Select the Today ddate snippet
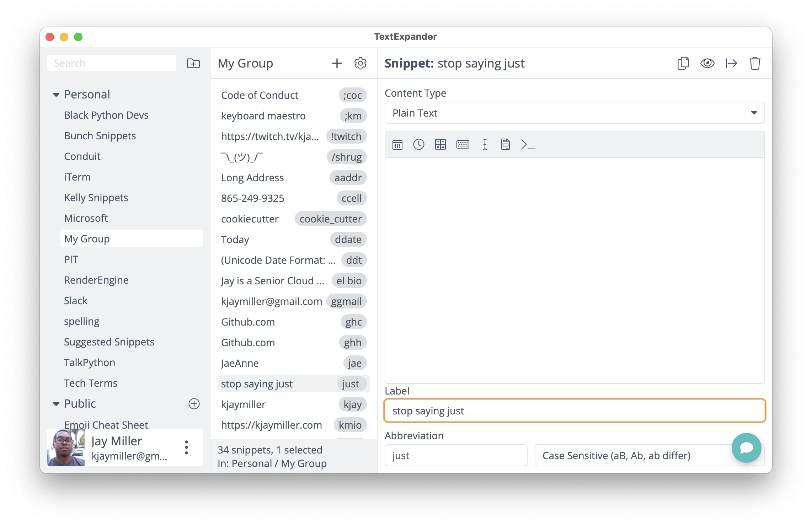Image resolution: width=812 pixels, height=526 pixels. (294, 240)
